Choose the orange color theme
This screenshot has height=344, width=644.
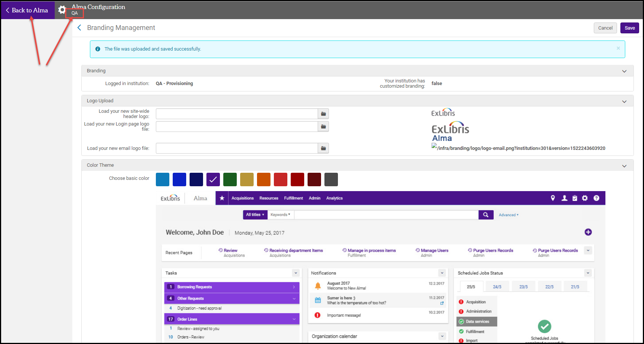point(264,179)
